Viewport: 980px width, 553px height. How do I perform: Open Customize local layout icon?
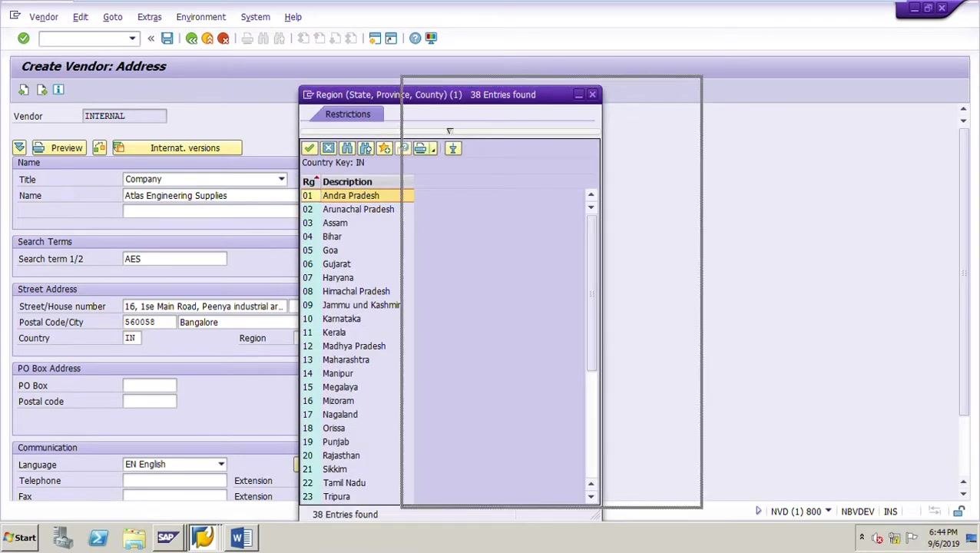[431, 38]
